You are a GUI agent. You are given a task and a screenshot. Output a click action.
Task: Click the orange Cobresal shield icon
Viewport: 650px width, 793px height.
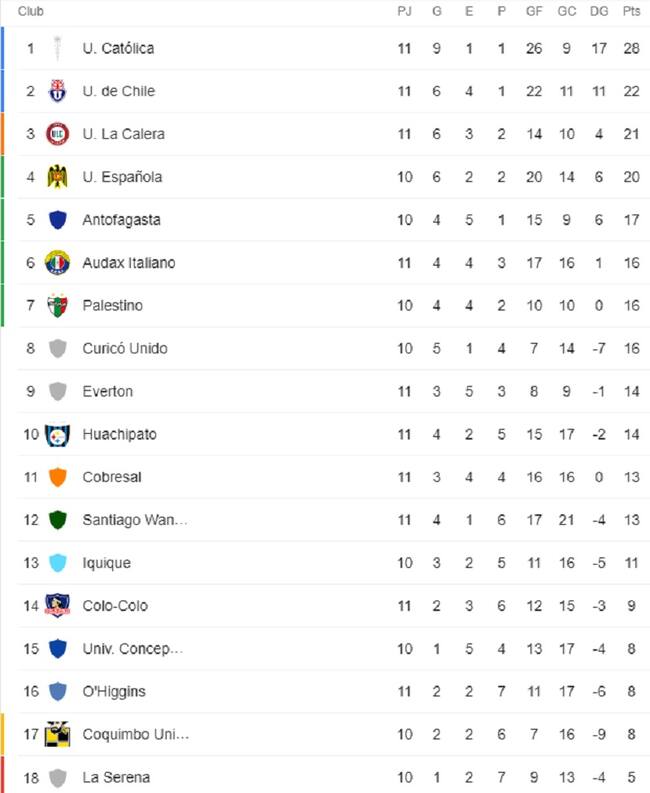tap(57, 477)
